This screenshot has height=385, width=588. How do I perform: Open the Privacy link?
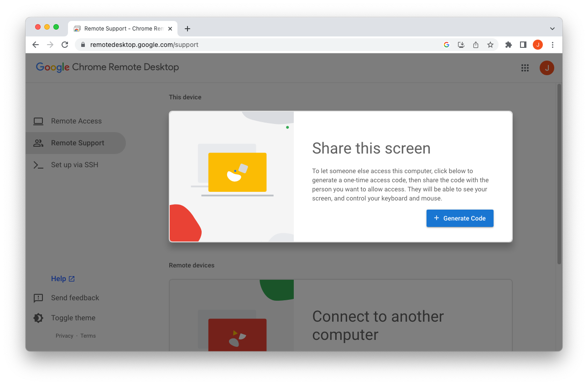click(64, 336)
